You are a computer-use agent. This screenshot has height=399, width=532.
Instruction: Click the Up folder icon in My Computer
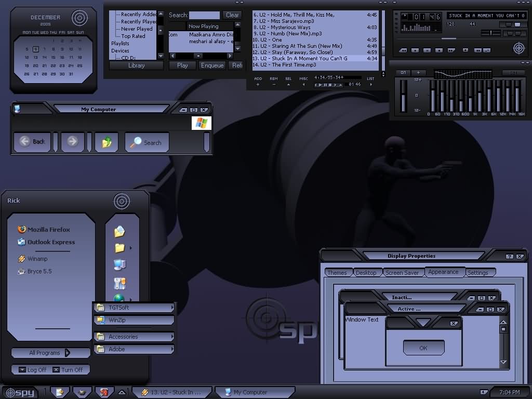[x=107, y=141]
